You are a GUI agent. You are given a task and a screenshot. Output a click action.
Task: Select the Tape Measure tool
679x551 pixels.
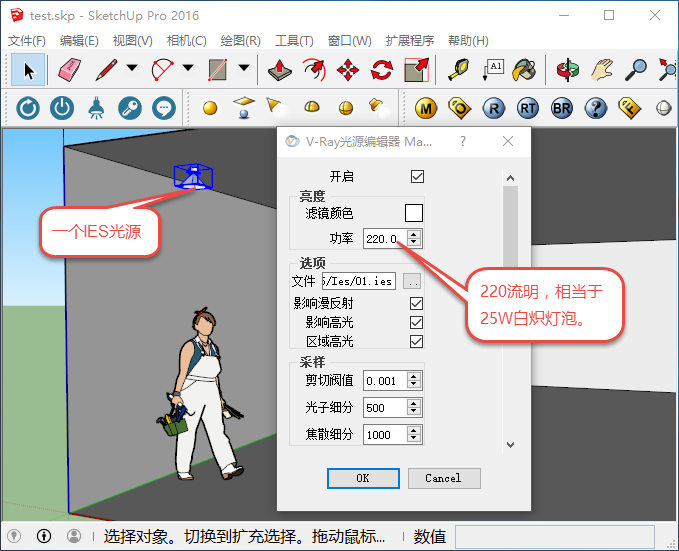pos(459,70)
